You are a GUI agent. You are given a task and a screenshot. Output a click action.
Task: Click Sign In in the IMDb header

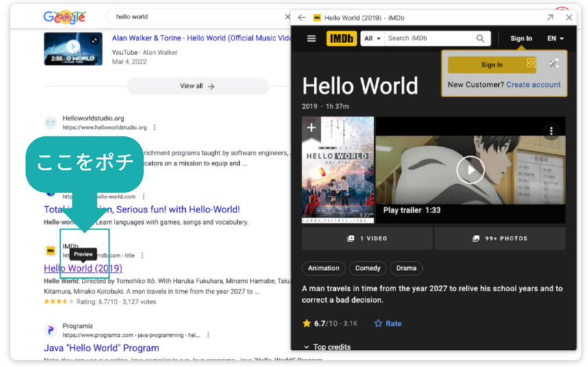click(x=521, y=38)
